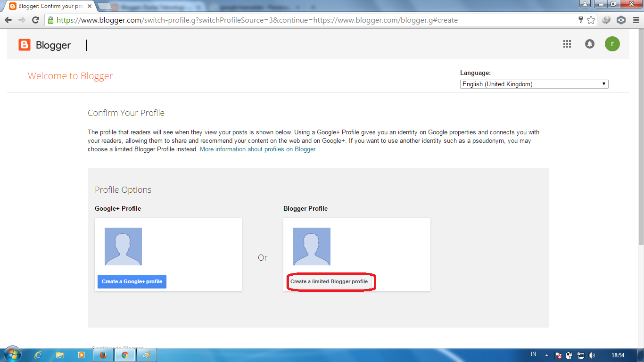Screen dimensions: 644x362
Task: Bookmark this page with the star
Action: pyautogui.click(x=591, y=20)
